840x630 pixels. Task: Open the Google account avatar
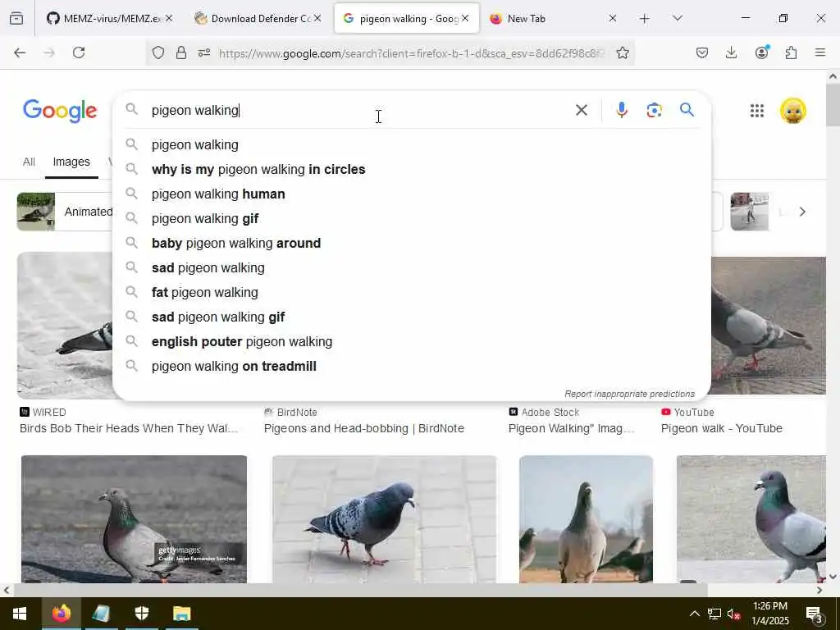[x=793, y=111]
